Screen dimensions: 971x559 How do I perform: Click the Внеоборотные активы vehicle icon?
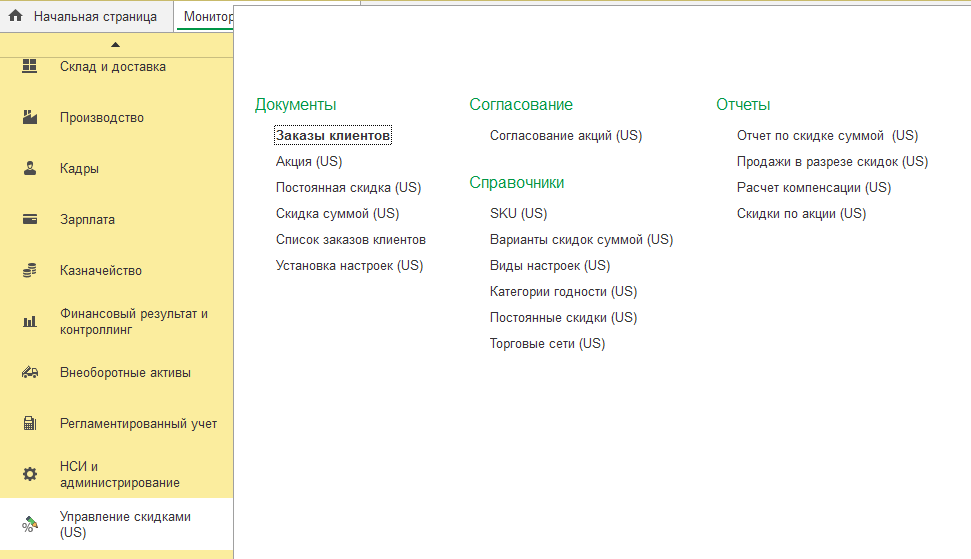(x=30, y=373)
